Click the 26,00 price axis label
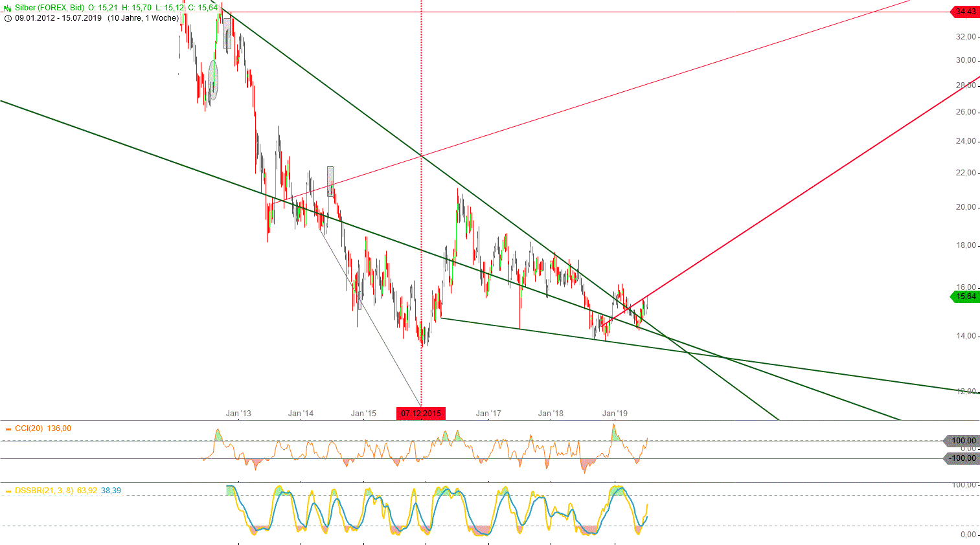This screenshot has width=980, height=545. 966,112
